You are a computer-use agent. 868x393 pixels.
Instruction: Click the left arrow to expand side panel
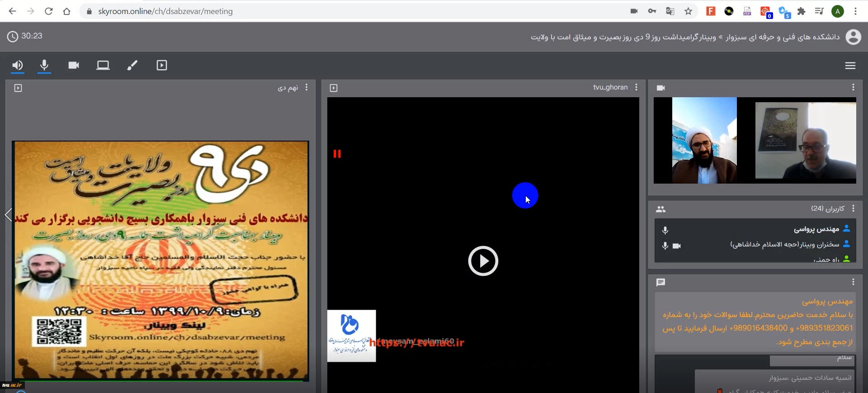[8, 215]
